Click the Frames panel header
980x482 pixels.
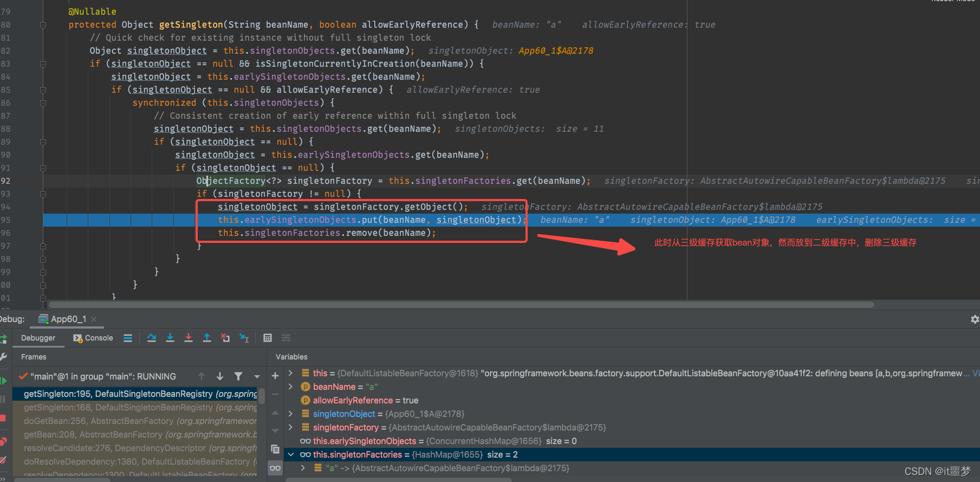pos(34,357)
